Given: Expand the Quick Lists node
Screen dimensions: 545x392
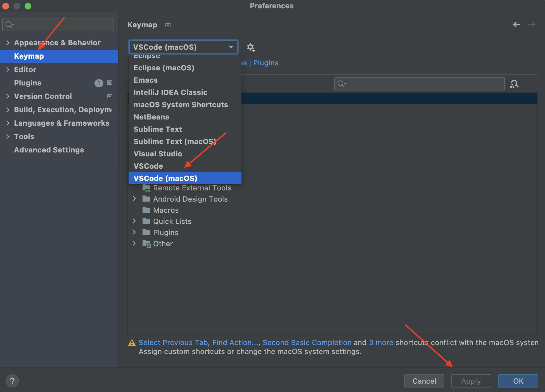Looking at the screenshot, I should pyautogui.click(x=134, y=221).
